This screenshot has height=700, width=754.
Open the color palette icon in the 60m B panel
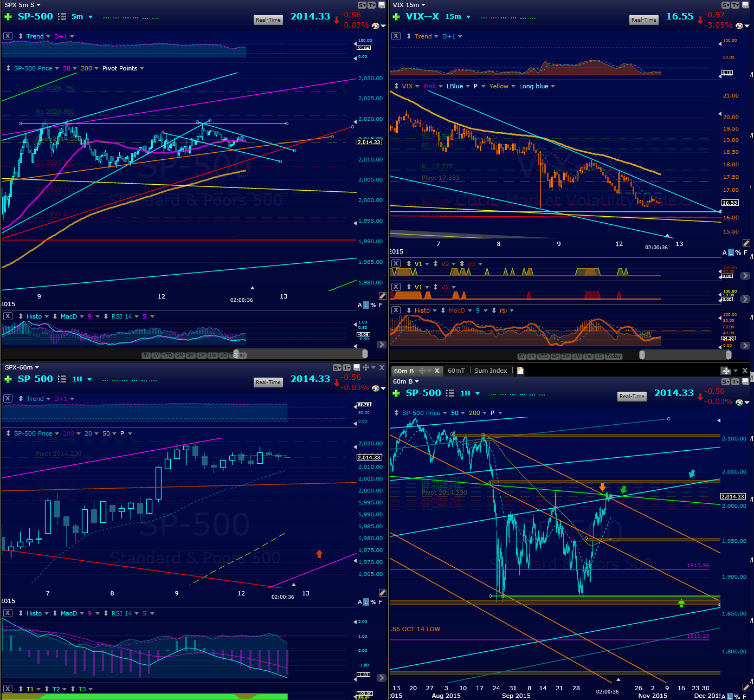point(739,402)
